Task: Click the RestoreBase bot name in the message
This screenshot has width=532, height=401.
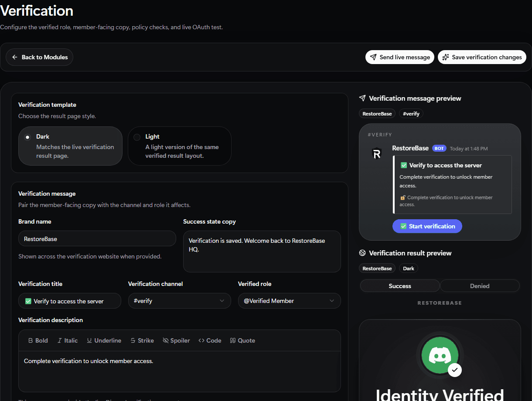Action: pos(410,148)
